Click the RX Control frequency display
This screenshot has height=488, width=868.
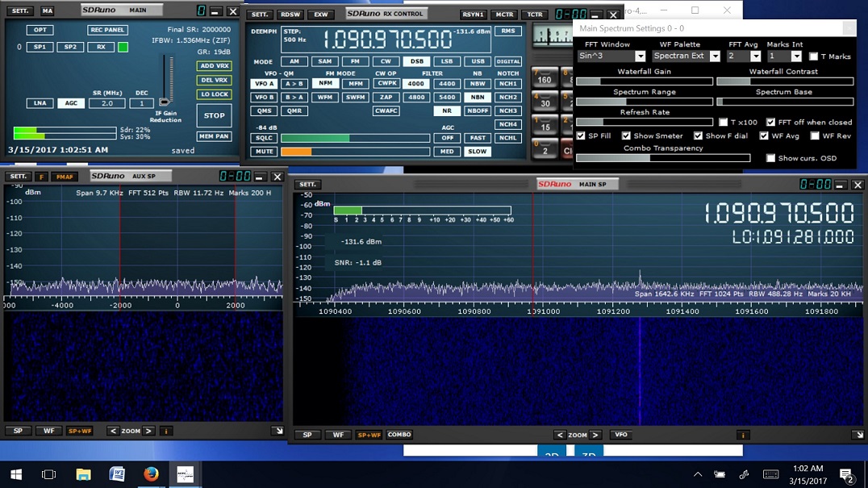tap(386, 40)
